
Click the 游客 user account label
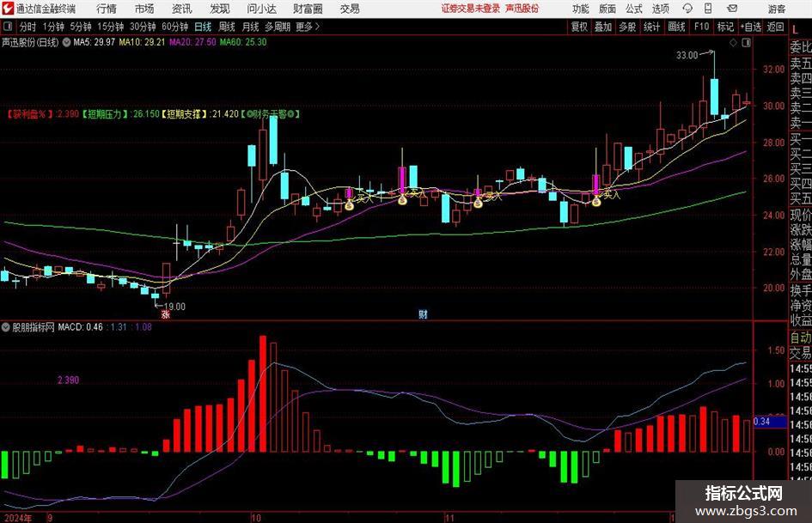click(776, 9)
